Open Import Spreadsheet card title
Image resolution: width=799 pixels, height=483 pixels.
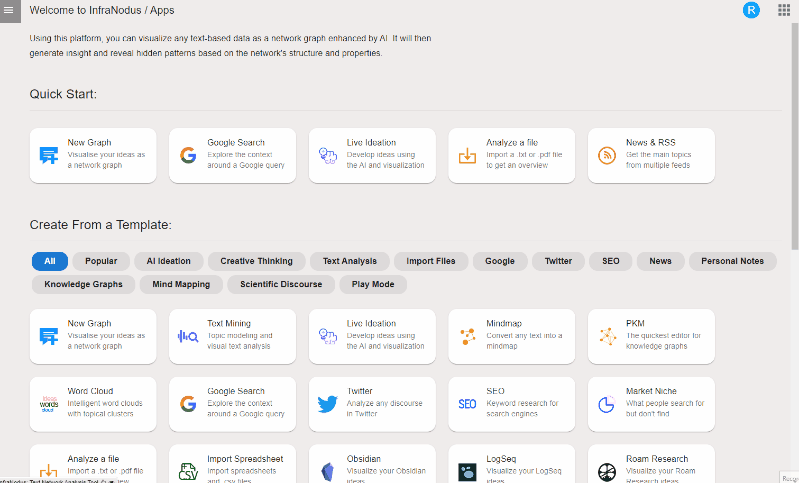[x=245, y=459]
